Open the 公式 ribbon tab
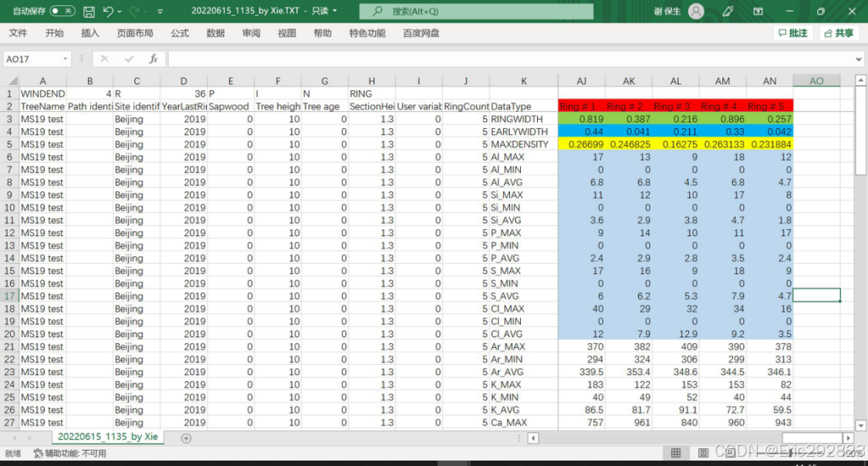 click(x=179, y=33)
